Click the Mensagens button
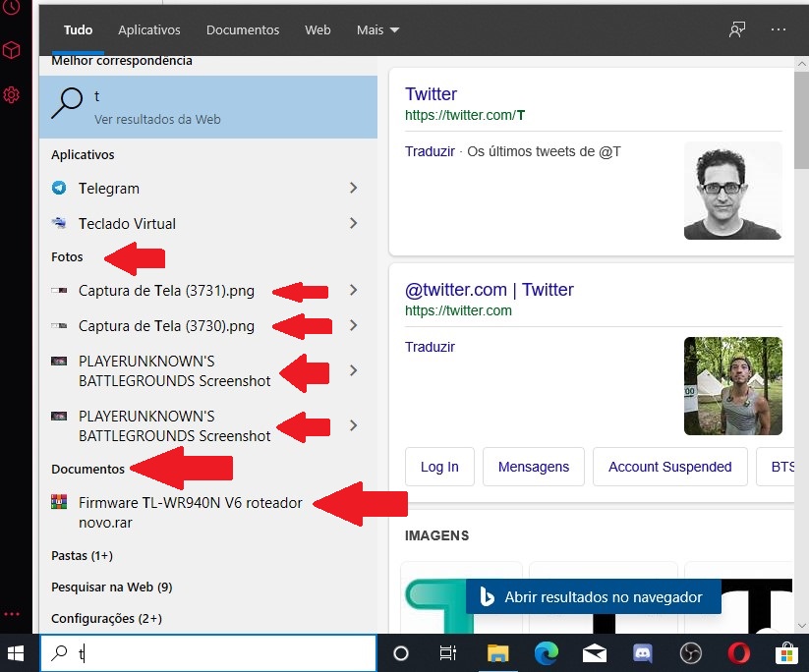Image resolution: width=809 pixels, height=672 pixels. (x=534, y=467)
